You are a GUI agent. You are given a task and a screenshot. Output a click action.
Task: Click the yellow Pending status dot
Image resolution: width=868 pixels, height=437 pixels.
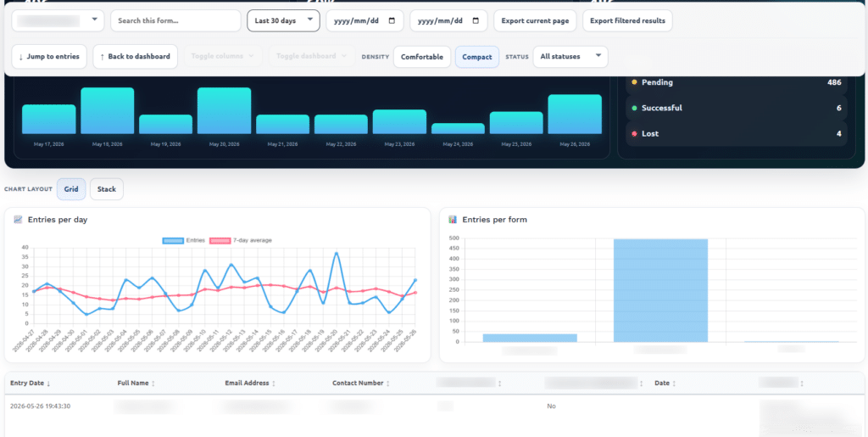tap(634, 82)
